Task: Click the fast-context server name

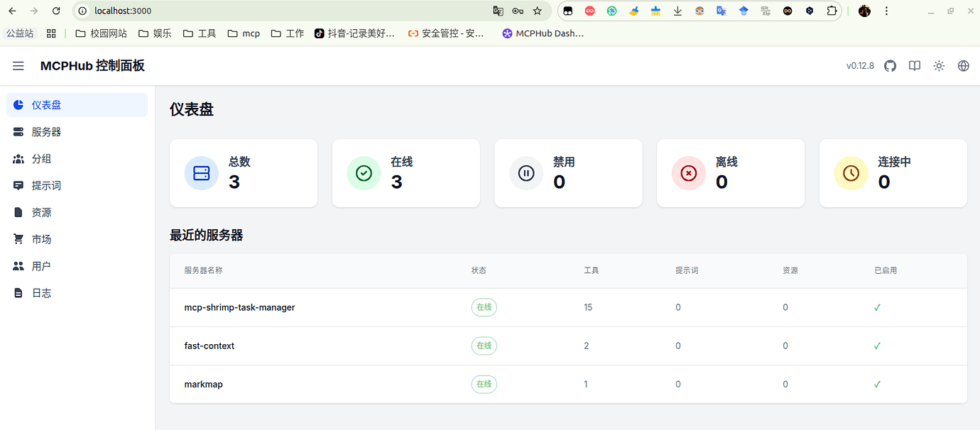Action: coord(209,346)
